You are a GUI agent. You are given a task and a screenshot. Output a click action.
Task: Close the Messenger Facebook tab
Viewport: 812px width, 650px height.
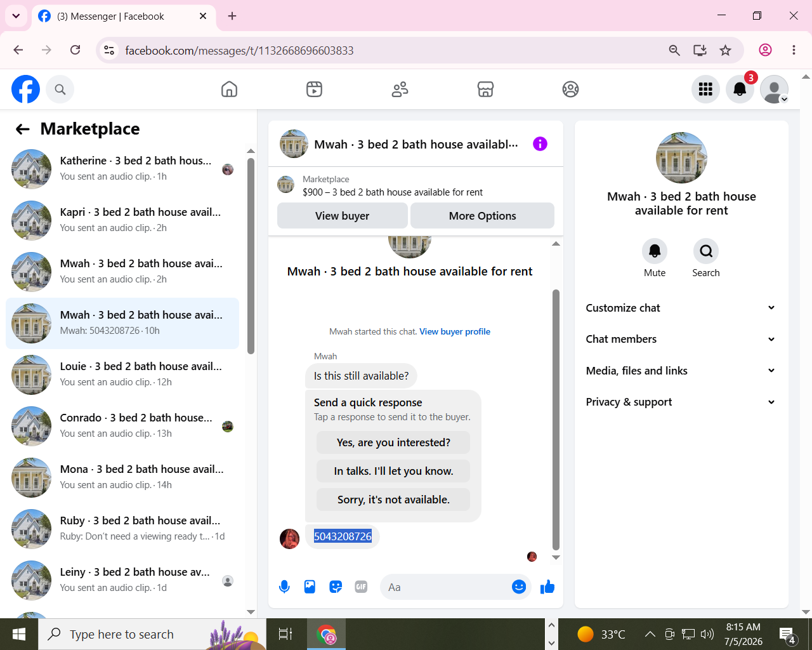[203, 16]
